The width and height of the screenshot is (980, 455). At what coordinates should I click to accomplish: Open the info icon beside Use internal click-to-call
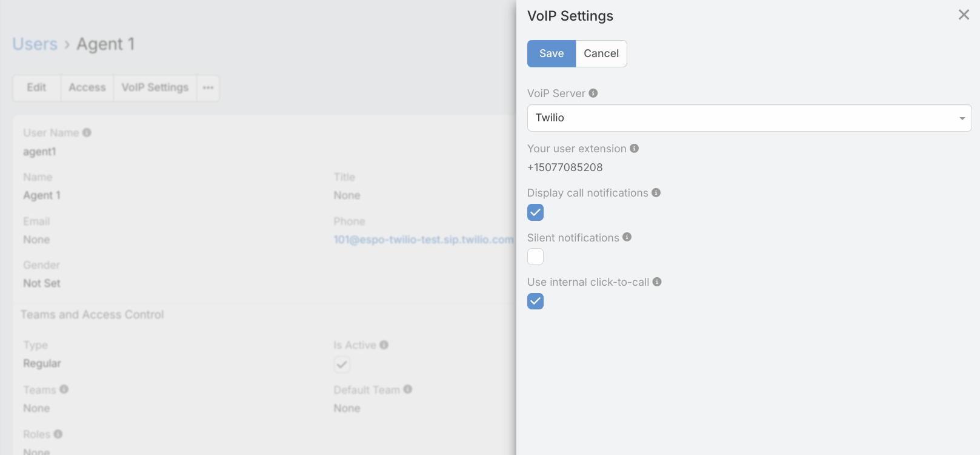coord(657,281)
